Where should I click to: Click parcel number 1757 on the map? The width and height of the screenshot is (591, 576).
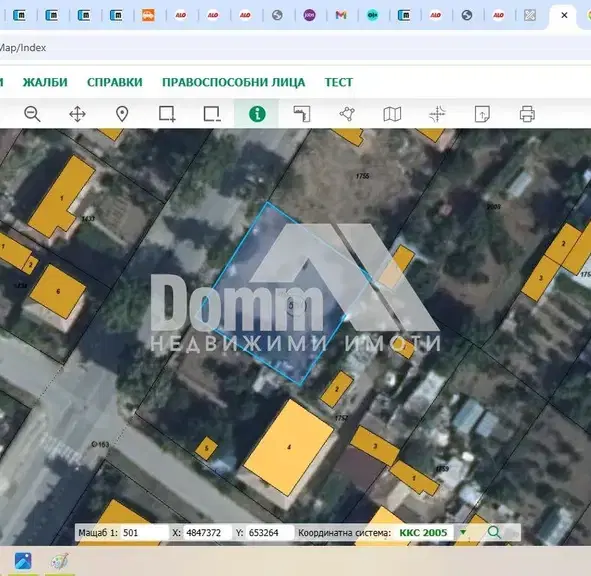click(341, 418)
